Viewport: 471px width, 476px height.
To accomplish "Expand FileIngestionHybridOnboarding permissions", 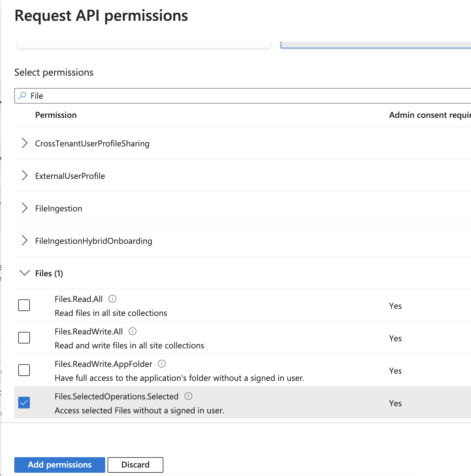I will tap(24, 241).
